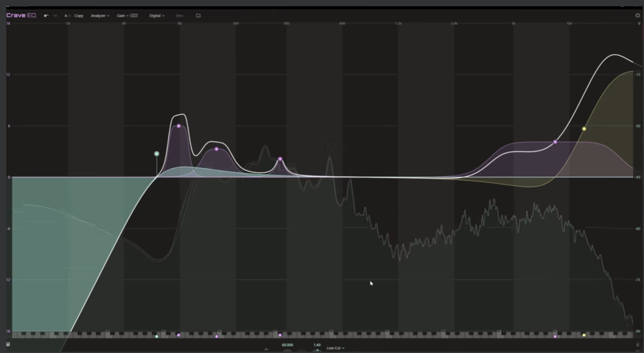The width and height of the screenshot is (644, 353).
Task: Click the bottom-left bars icon
Action: (8, 344)
